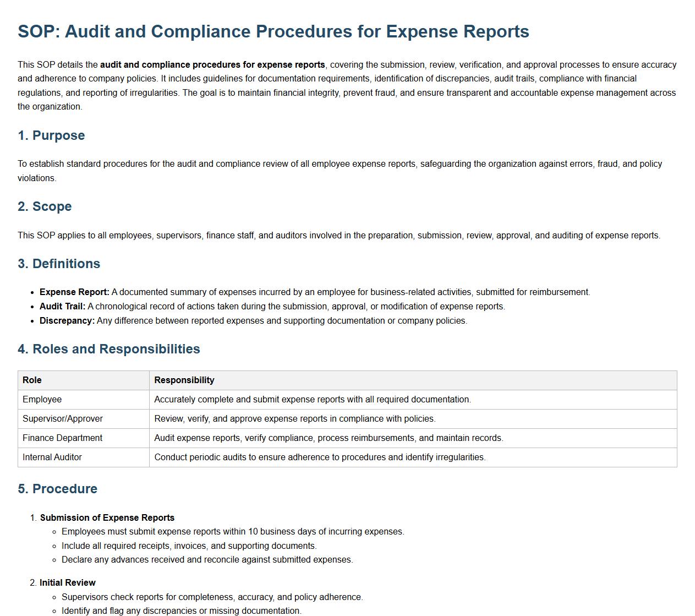
Task: Select the 'Internal Auditor' role cell
Action: click(52, 457)
